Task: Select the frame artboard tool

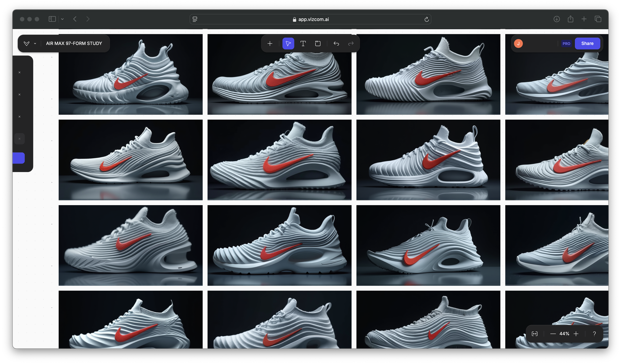Action: [x=318, y=44]
